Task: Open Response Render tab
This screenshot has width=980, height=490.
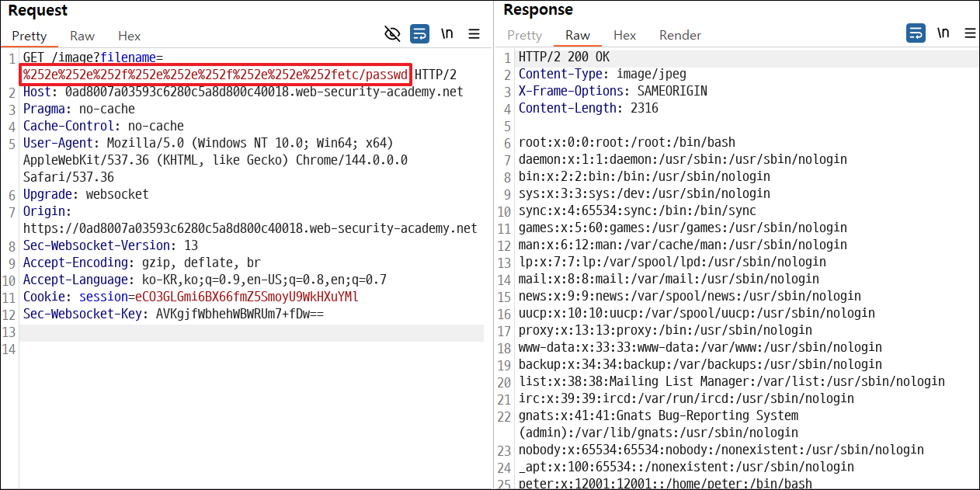Action: point(680,35)
